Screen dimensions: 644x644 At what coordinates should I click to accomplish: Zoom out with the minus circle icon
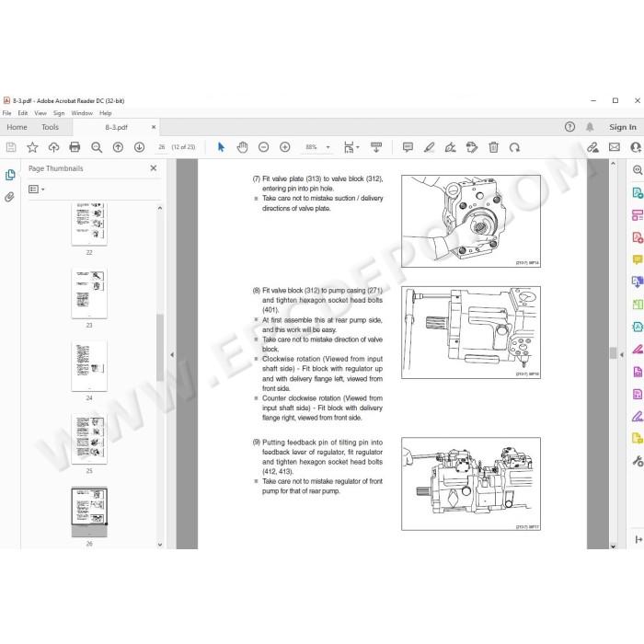pos(263,147)
